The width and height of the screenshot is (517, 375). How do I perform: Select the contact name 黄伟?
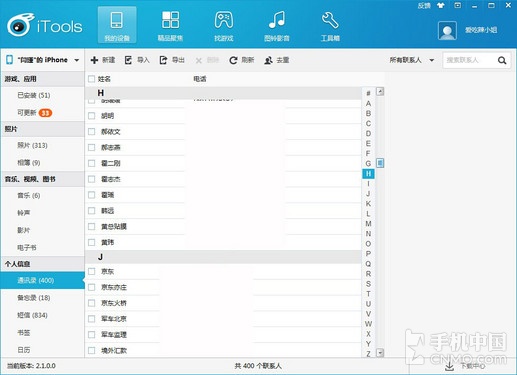click(107, 242)
